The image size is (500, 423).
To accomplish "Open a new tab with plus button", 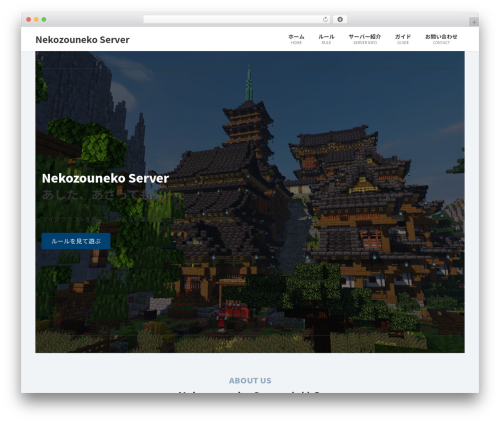I will (x=474, y=22).
